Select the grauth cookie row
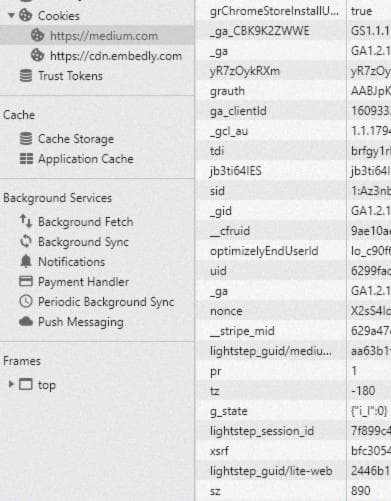Image resolution: width=391 pixels, height=501 pixels. coord(293,91)
